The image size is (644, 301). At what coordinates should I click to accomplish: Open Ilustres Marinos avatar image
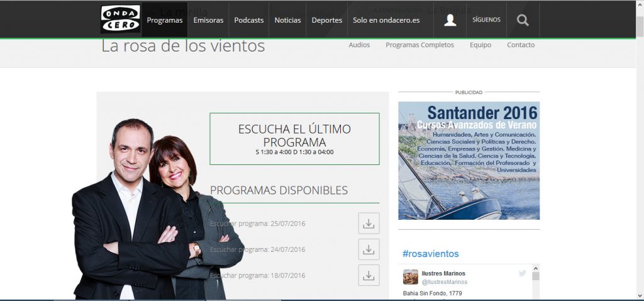(x=410, y=276)
